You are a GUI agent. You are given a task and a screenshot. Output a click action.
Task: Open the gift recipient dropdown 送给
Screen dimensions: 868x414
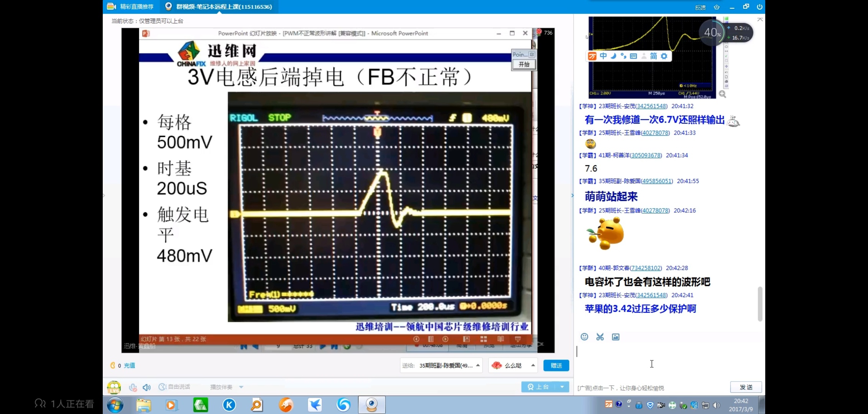click(x=478, y=365)
